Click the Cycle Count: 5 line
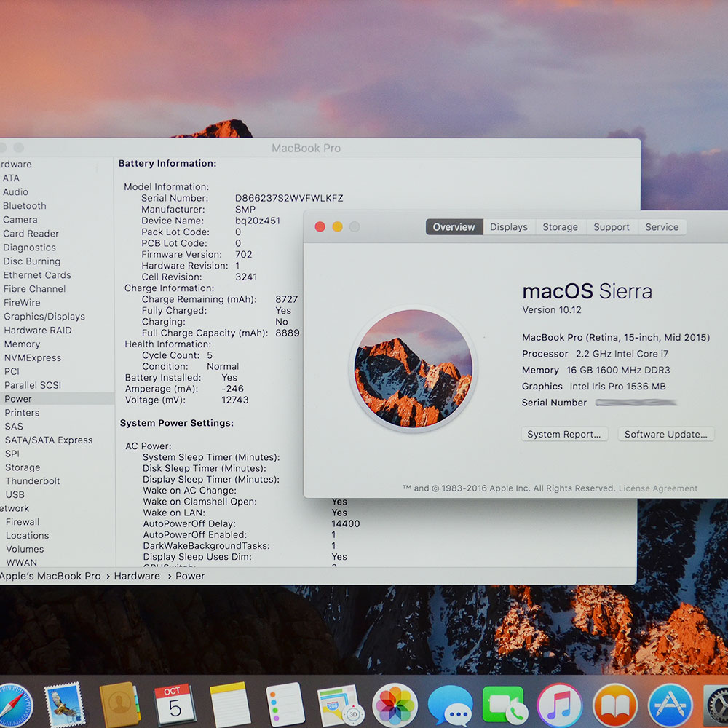Viewport: 728px width, 728px height. [177, 355]
